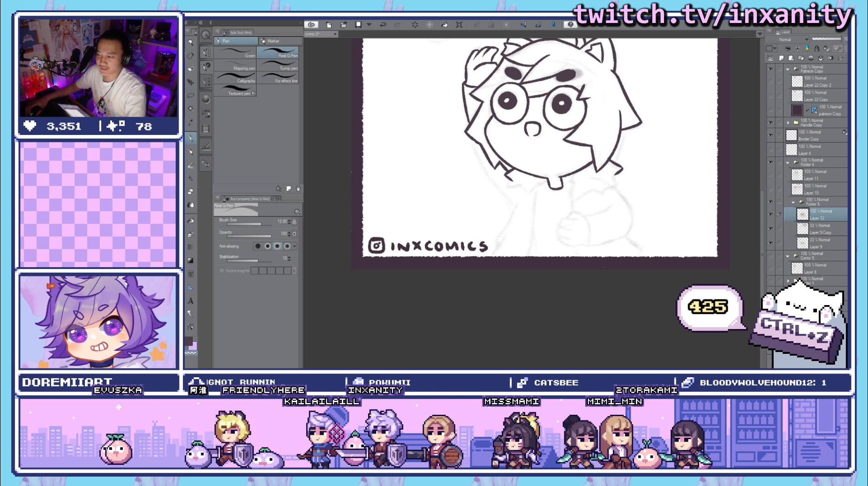
Task: Click the Undo icon in the top toolbar
Action: tap(383, 24)
